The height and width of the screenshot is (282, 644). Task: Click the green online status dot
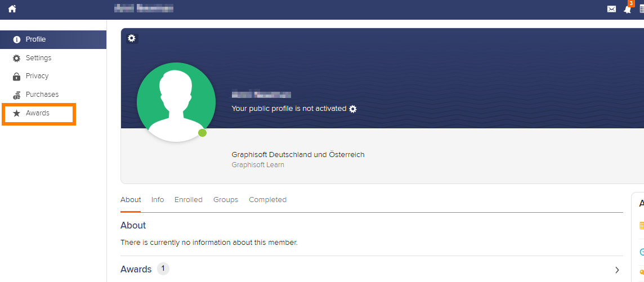(x=202, y=133)
